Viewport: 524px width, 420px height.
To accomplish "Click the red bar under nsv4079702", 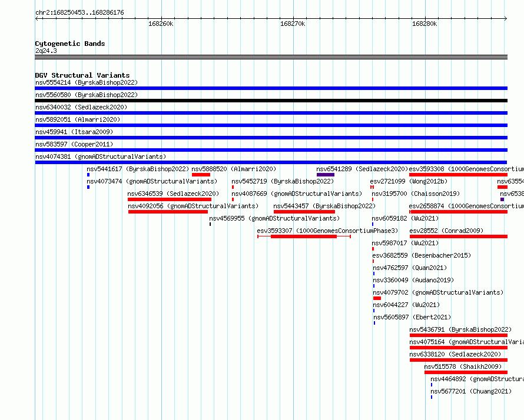I will [x=377, y=298].
